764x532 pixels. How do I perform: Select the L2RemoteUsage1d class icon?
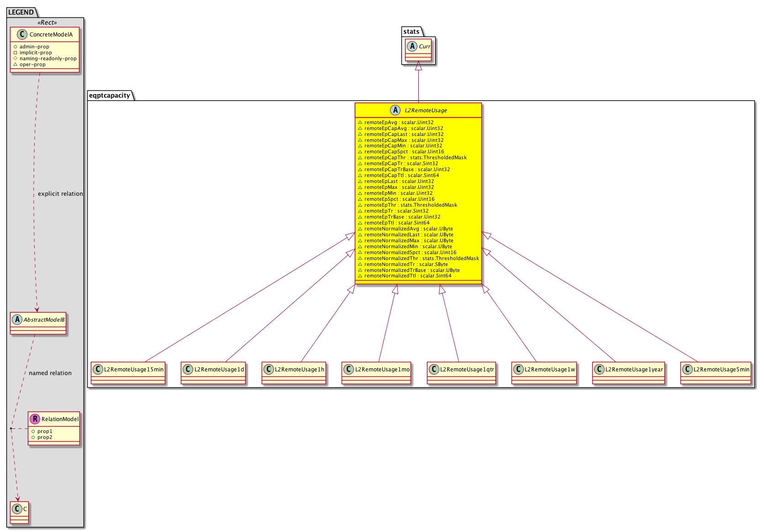point(188,369)
